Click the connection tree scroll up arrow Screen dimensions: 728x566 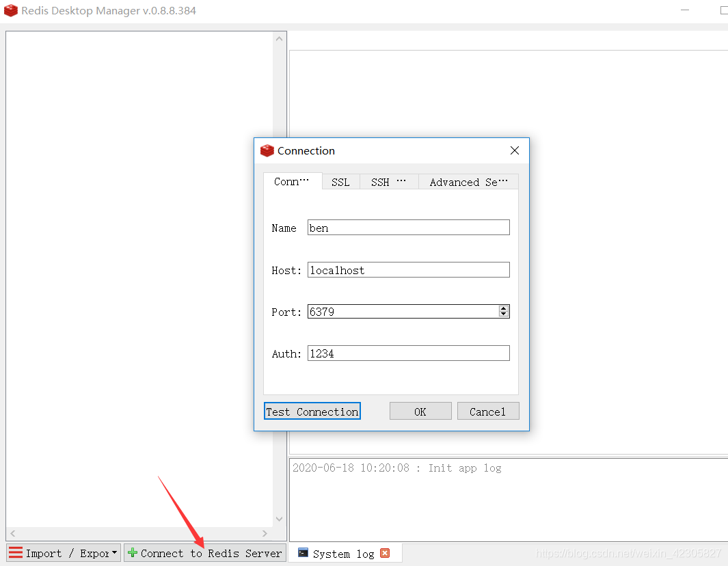click(279, 39)
